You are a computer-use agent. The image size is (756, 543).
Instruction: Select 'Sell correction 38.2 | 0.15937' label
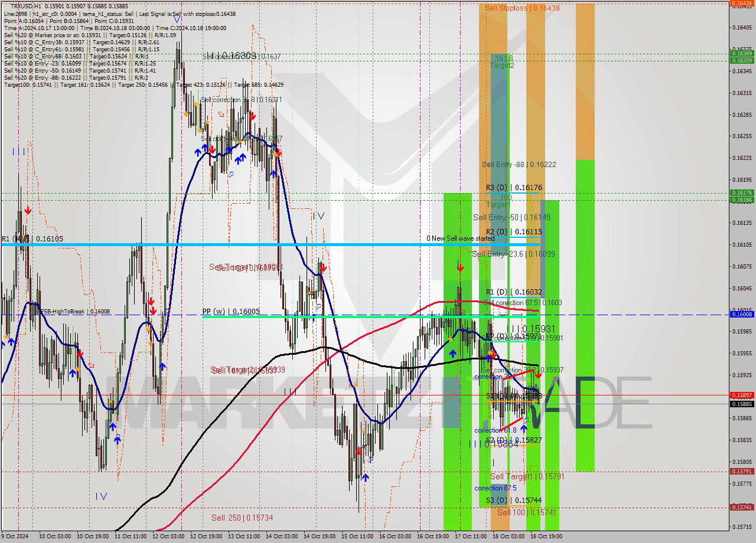(x=523, y=370)
